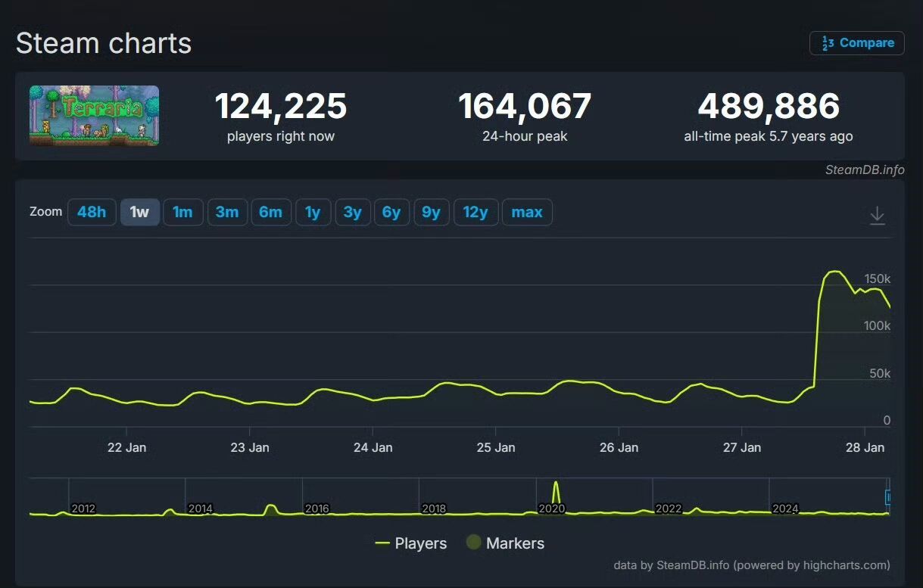Switch zoom to 1m

(182, 212)
